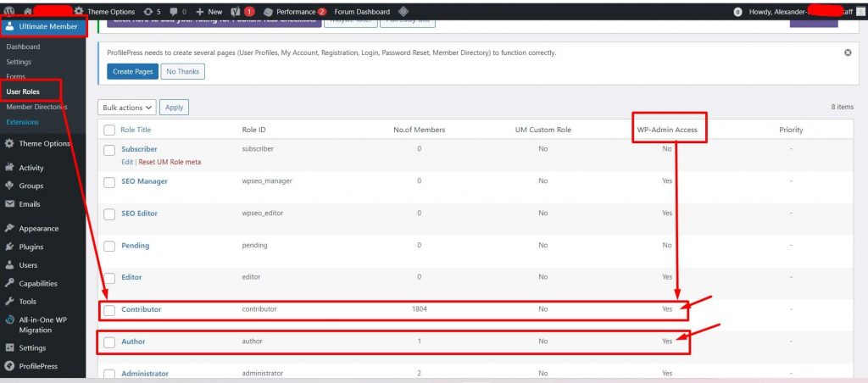Click the diamond icon after Forum Dashboard

(x=403, y=11)
